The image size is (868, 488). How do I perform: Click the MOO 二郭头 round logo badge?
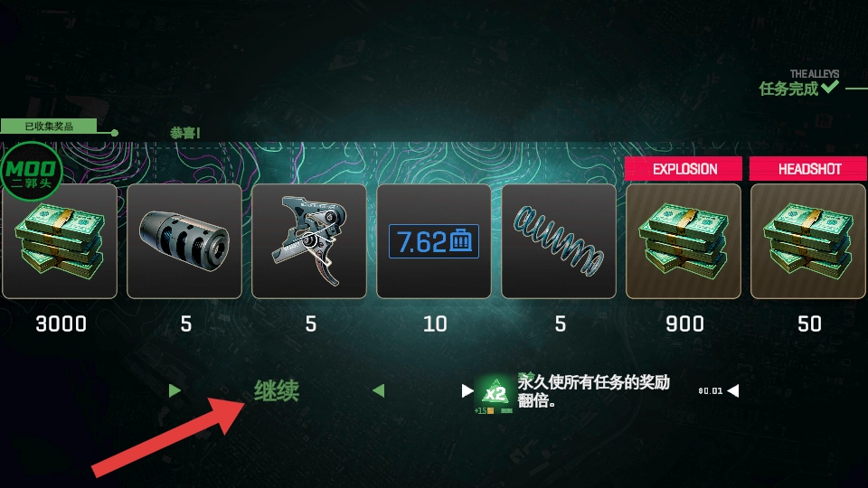click(x=31, y=172)
